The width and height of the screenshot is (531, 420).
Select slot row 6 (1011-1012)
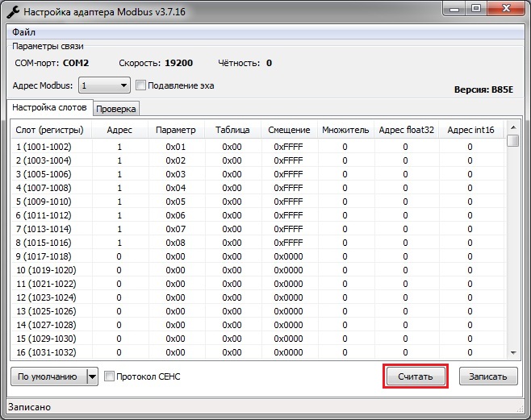(258, 215)
